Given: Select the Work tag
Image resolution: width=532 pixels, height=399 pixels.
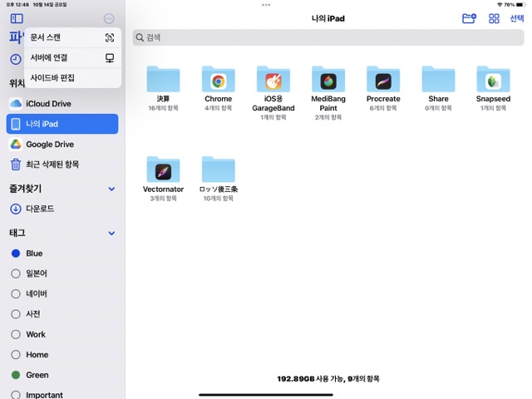Looking at the screenshot, I should click(x=62, y=334).
